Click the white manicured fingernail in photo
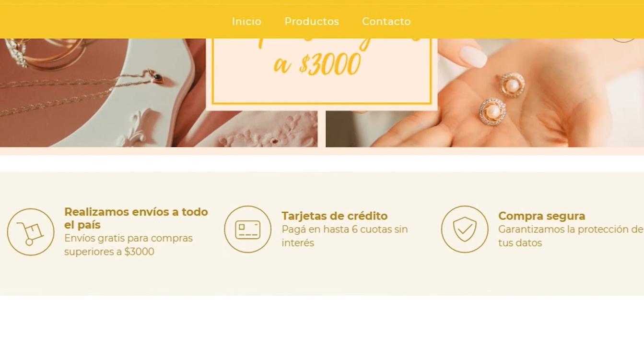The height and width of the screenshot is (363, 644). pos(474,57)
